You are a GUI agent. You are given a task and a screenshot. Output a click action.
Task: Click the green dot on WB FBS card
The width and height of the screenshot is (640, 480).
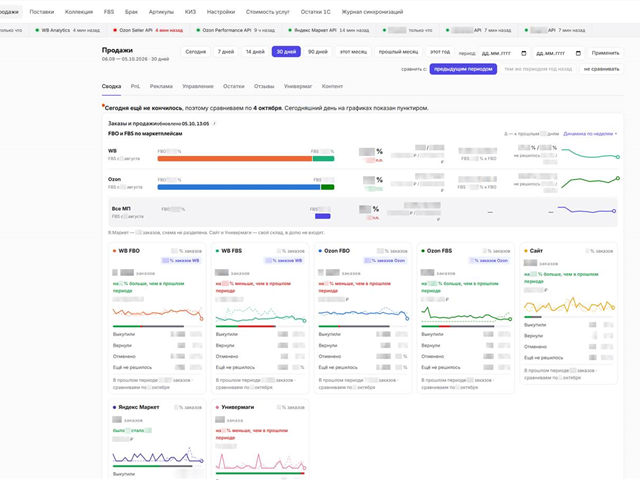(x=217, y=251)
